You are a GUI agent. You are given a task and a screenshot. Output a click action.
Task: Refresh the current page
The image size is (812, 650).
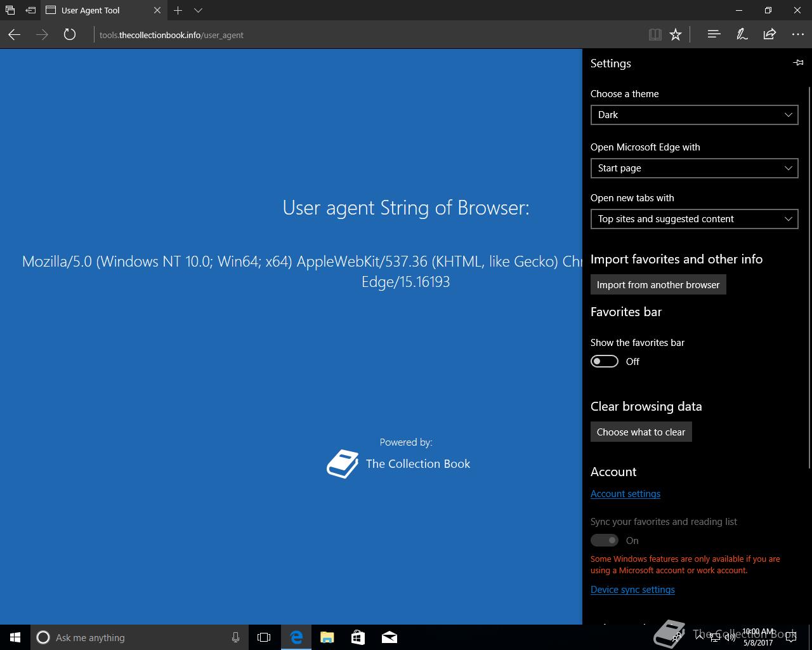click(x=70, y=35)
